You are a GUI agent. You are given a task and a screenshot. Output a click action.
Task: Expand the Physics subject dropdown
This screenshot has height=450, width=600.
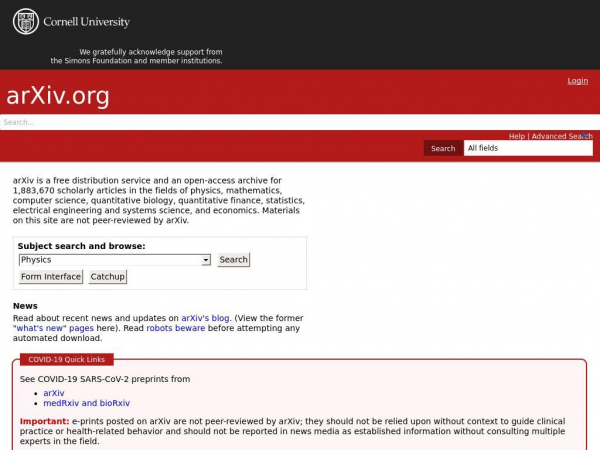[115, 260]
